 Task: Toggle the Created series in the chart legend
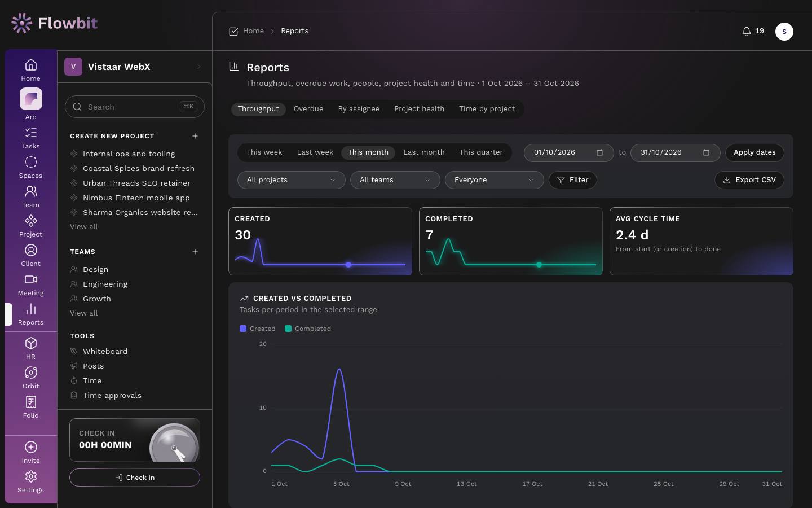point(258,329)
